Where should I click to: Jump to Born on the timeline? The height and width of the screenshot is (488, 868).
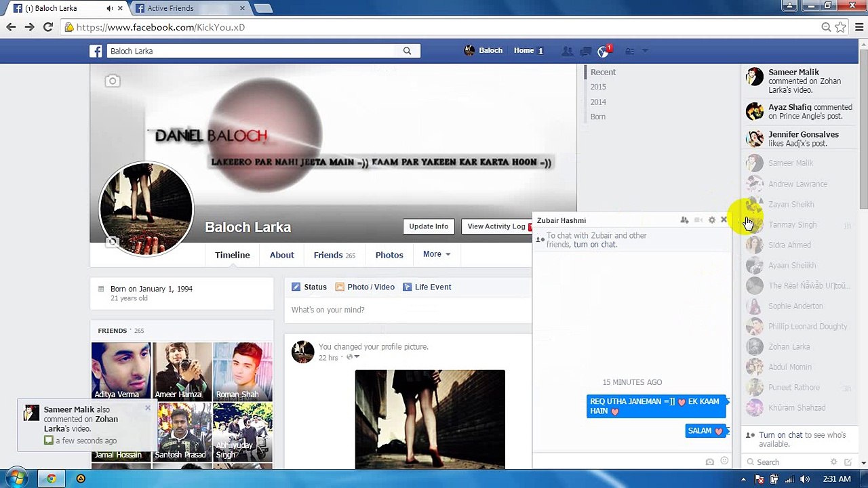point(597,117)
